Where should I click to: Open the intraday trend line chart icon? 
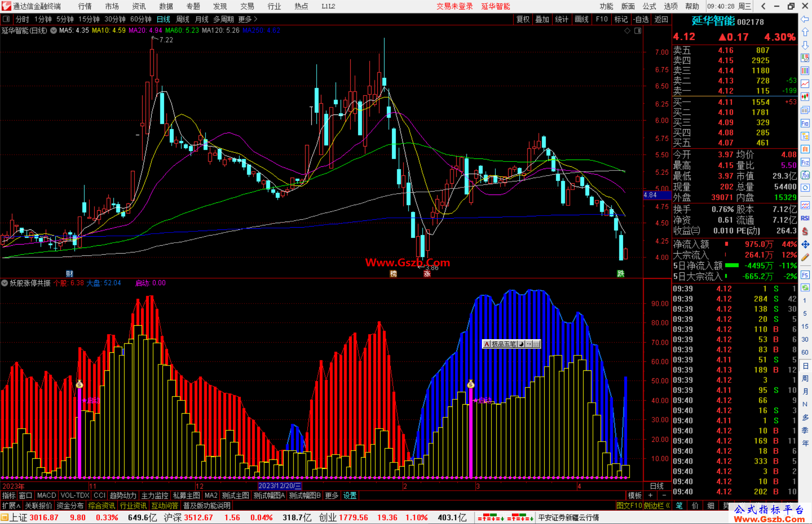tap(805, 84)
